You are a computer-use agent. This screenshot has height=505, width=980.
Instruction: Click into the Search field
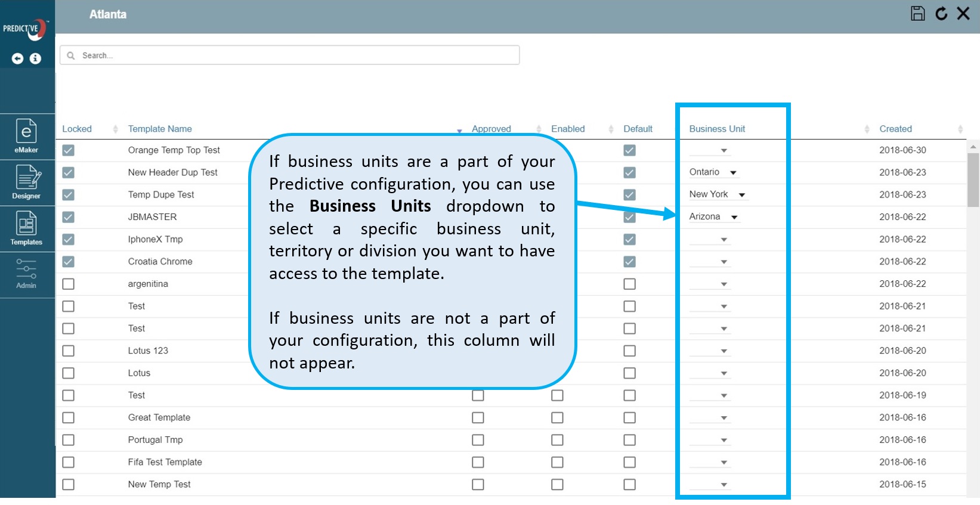point(289,55)
